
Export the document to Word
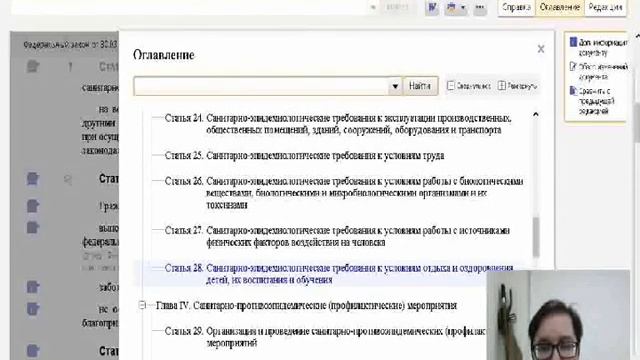[431, 8]
